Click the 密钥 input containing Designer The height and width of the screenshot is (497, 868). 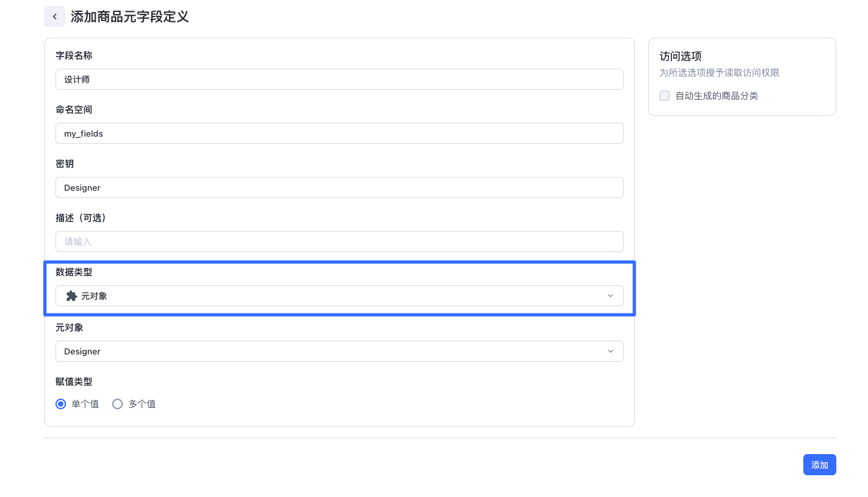(339, 187)
